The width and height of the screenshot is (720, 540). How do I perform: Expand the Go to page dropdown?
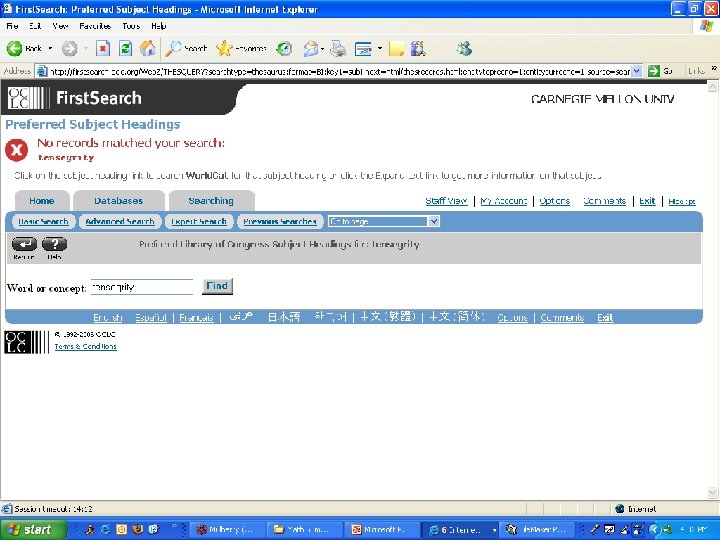tap(384, 221)
